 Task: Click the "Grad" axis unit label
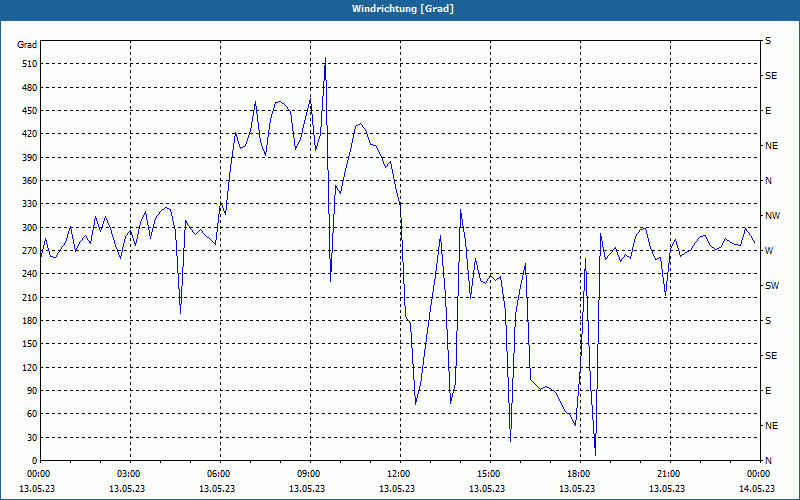[x=27, y=45]
